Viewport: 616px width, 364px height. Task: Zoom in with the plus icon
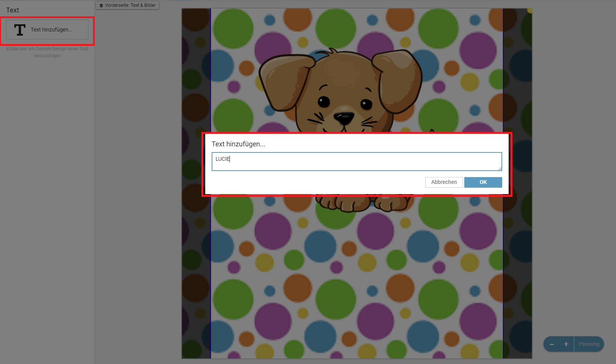566,344
